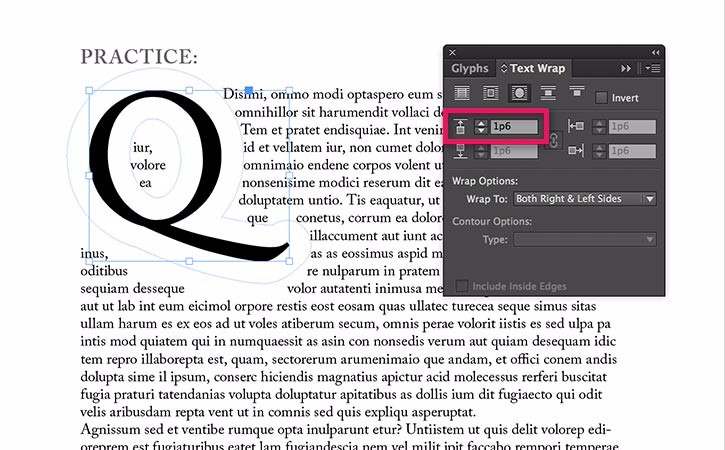Click the Right Offset 1p6 field
The height and width of the screenshot is (450, 725).
[x=632, y=151]
